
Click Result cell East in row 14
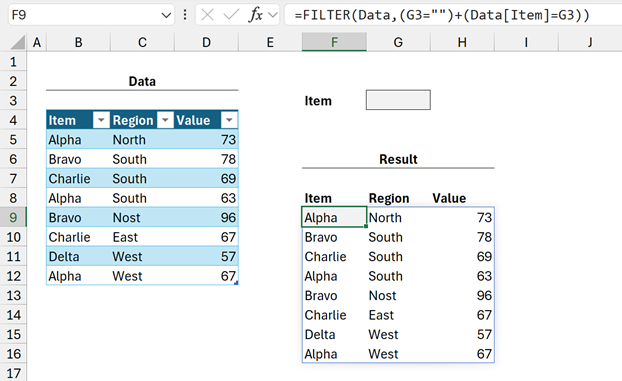pos(398,314)
